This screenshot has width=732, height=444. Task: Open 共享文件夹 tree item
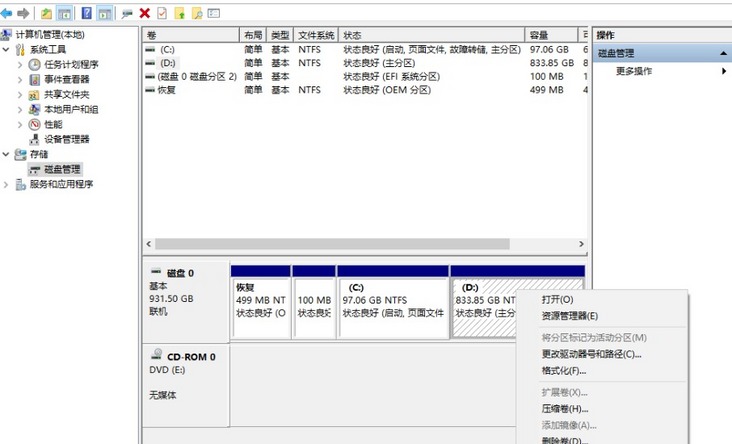click(x=67, y=94)
